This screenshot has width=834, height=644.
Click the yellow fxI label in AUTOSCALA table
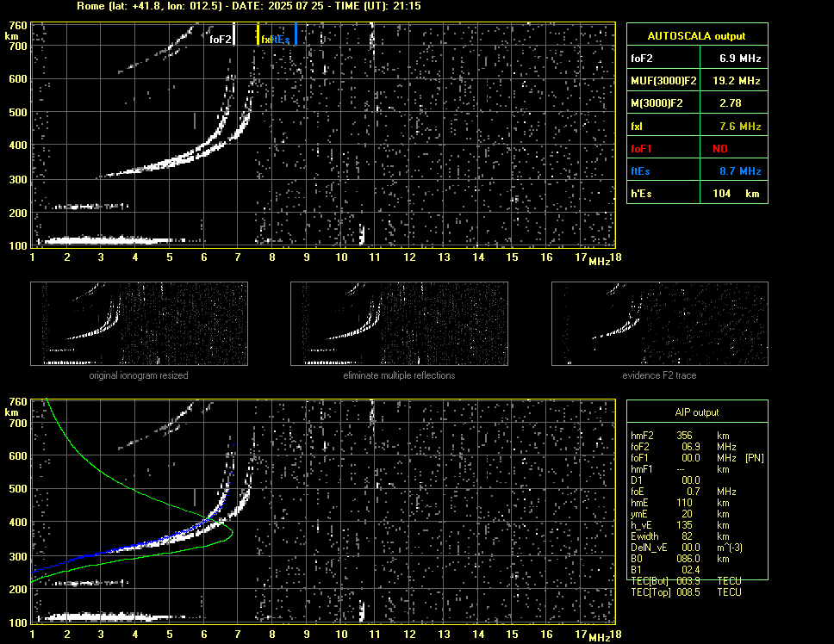[x=637, y=127]
